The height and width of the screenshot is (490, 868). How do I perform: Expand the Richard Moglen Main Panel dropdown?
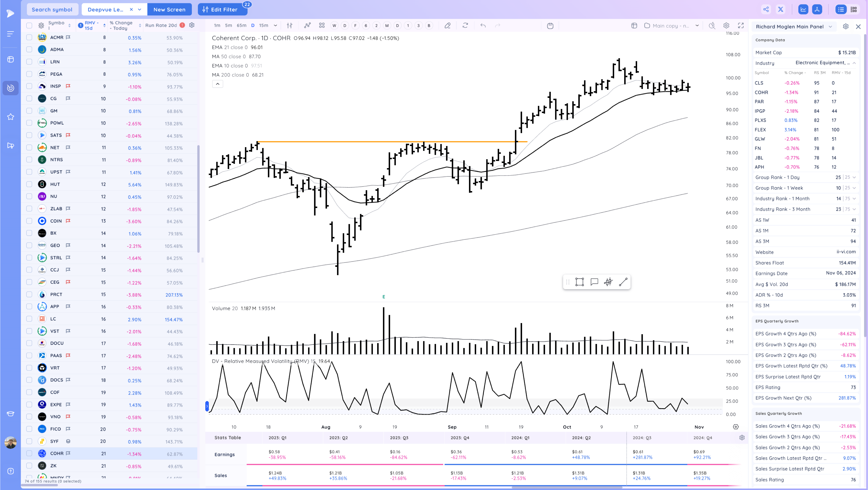[830, 27]
